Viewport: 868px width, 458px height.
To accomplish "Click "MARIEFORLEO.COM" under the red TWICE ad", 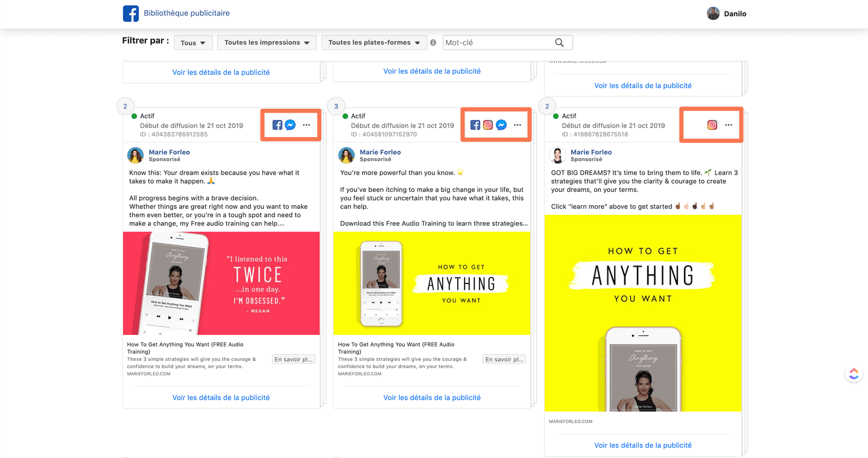I will pyautogui.click(x=149, y=374).
